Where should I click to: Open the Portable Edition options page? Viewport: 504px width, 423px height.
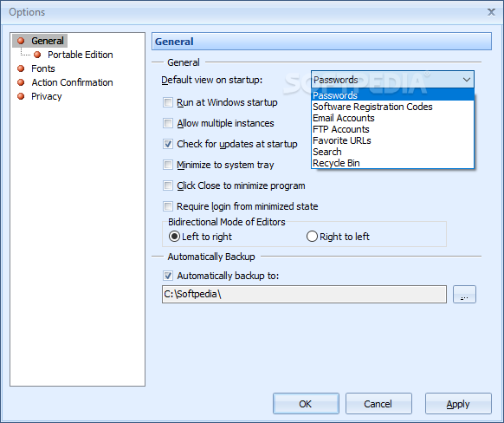coord(80,55)
